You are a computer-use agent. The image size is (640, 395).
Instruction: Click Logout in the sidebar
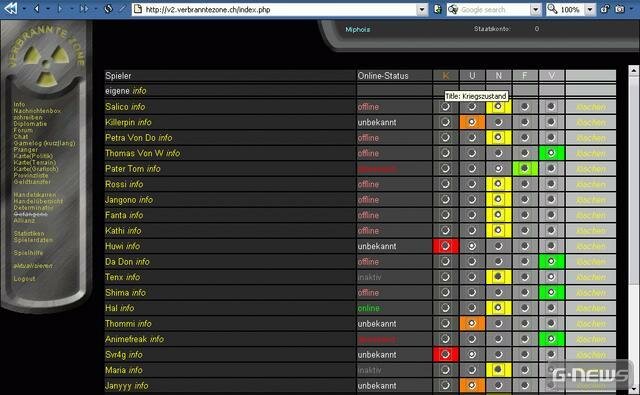(24, 279)
